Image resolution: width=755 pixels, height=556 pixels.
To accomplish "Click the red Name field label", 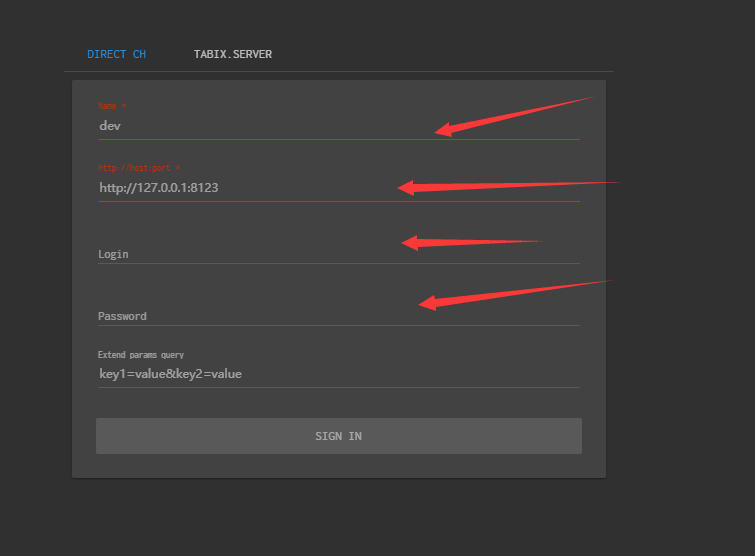I will click(x=112, y=105).
